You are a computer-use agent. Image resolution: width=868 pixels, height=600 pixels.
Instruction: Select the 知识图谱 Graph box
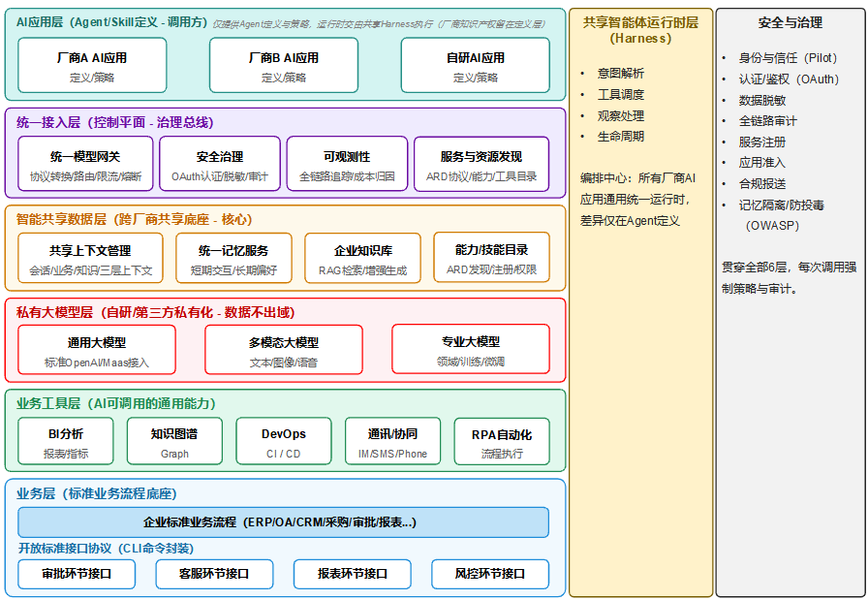[174, 442]
